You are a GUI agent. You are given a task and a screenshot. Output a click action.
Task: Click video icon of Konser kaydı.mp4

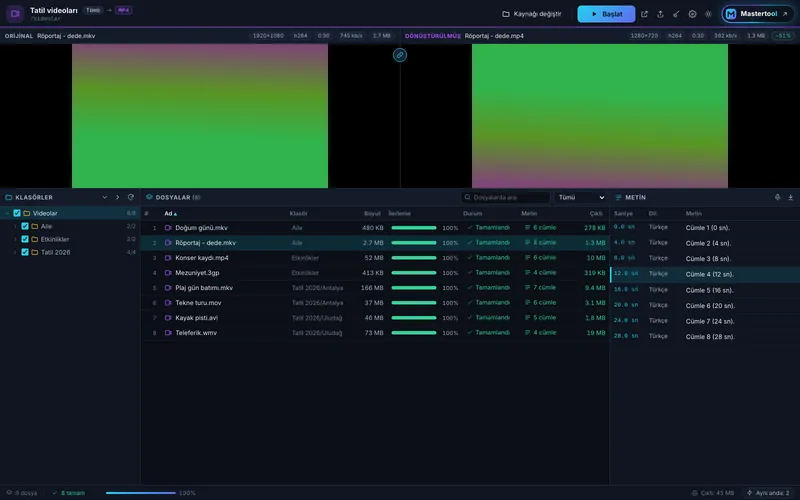click(168, 258)
